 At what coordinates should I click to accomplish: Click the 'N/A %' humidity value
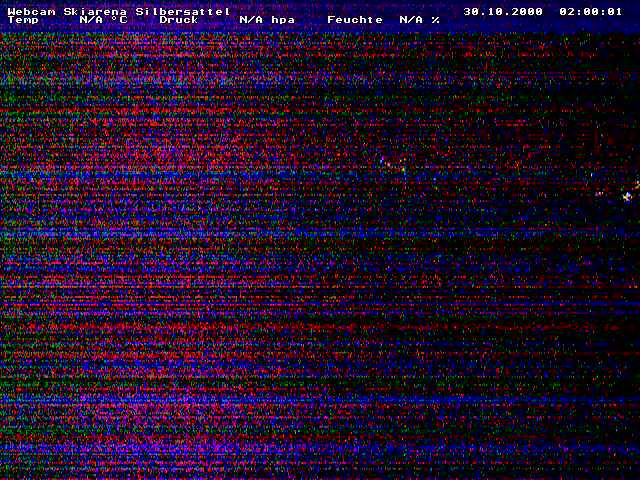[420, 20]
